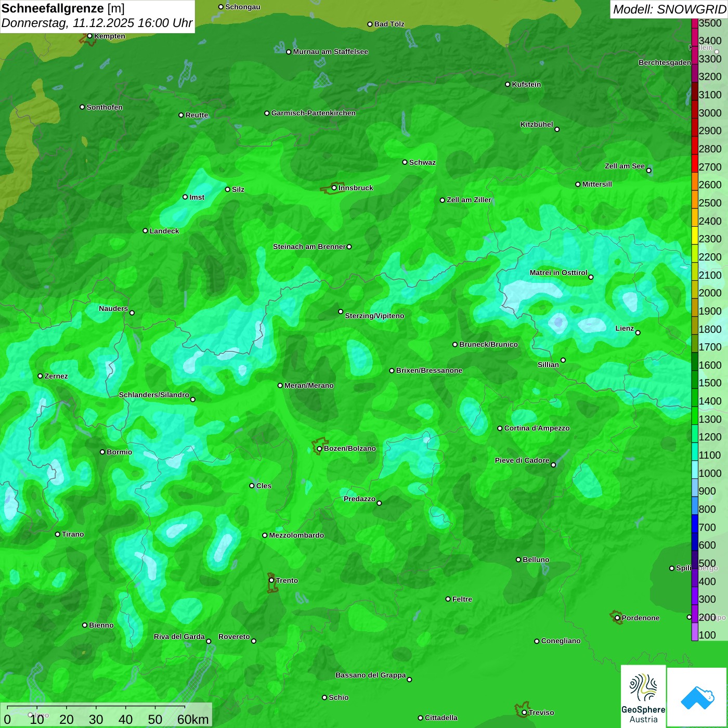Click the Schlanders/Silandro label
The height and width of the screenshot is (728, 728).
[154, 395]
